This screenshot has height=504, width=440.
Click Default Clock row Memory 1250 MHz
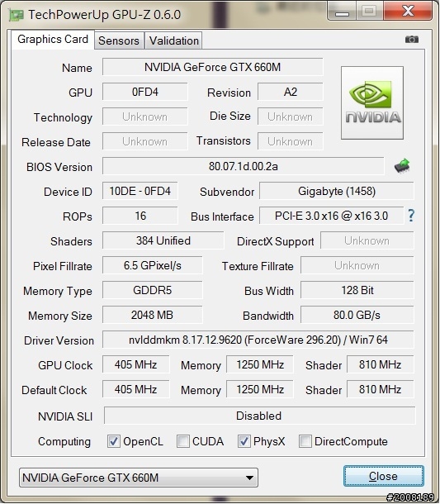pyautogui.click(x=260, y=389)
